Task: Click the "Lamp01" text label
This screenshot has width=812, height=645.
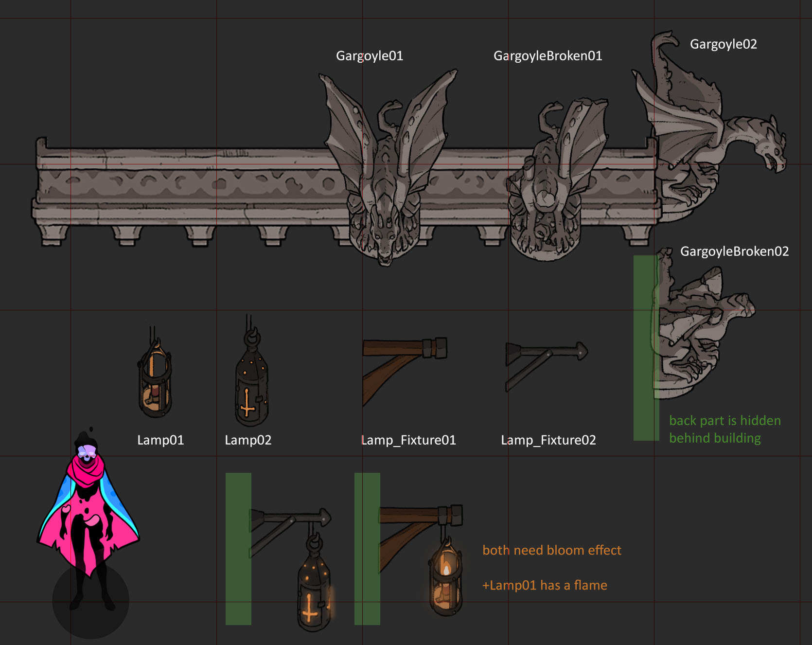Action: coord(160,440)
